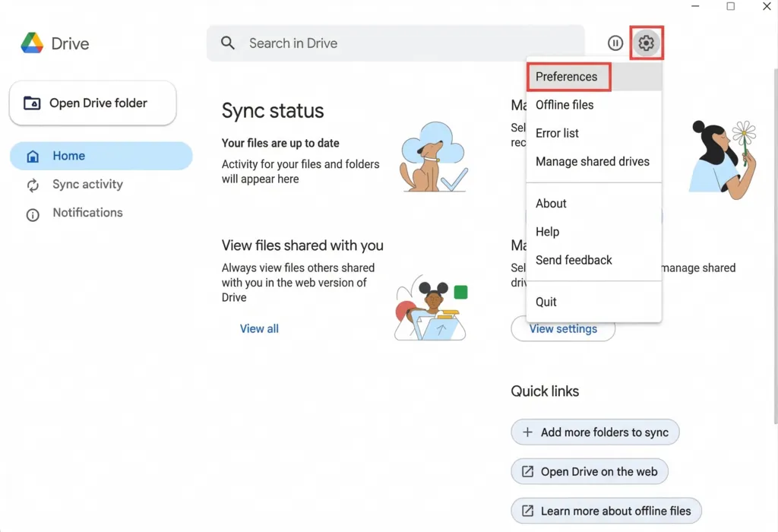This screenshot has height=532, width=778.
Task: Open the About menu item
Action: click(551, 204)
